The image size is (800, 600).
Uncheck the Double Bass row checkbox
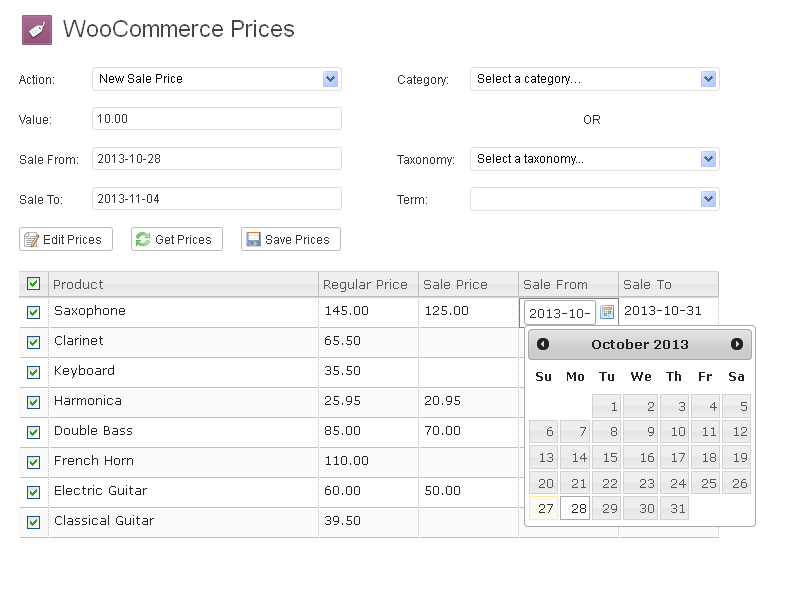click(34, 433)
